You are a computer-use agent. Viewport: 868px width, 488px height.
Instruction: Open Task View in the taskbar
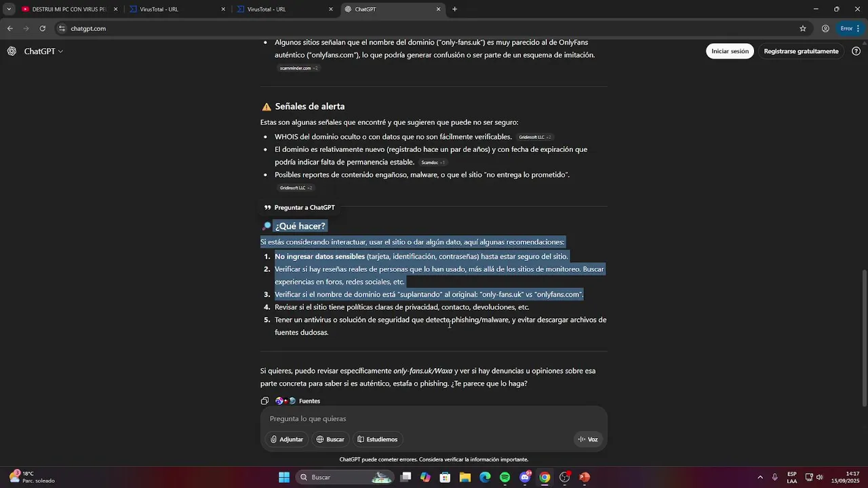406,477
